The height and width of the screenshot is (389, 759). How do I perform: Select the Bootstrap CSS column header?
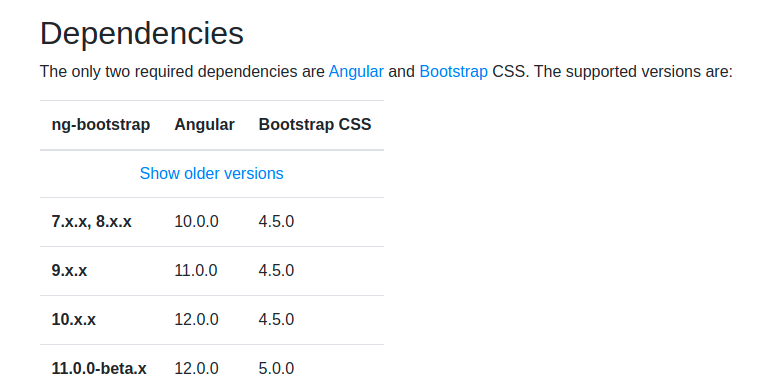tap(315, 124)
